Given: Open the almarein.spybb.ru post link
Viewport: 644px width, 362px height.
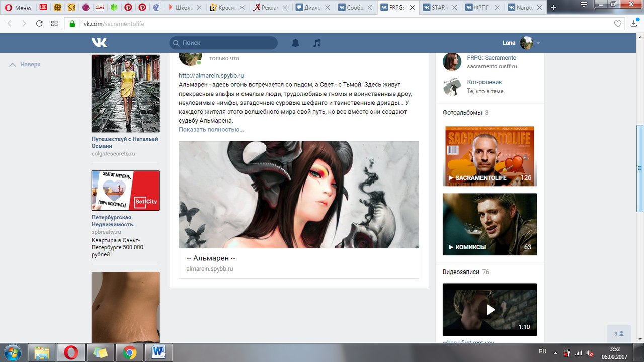Looking at the screenshot, I should pos(211,75).
